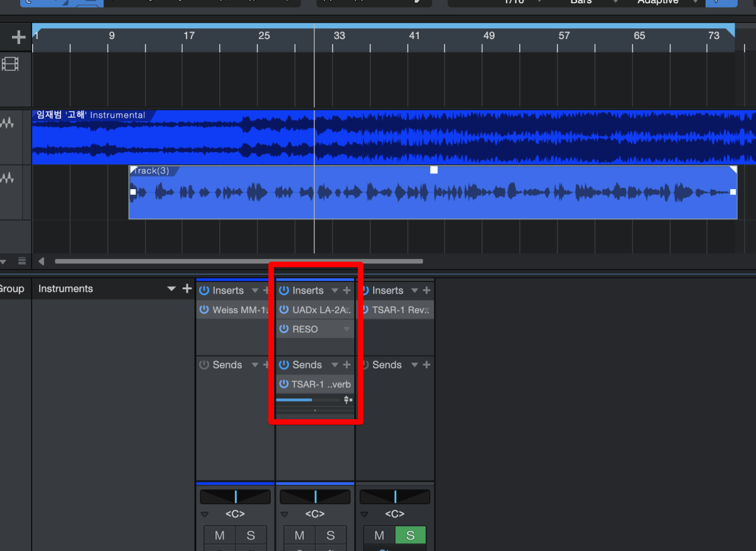Screen dimensions: 756x551
Task: Click the Instruments label in the console
Action: pos(66,289)
